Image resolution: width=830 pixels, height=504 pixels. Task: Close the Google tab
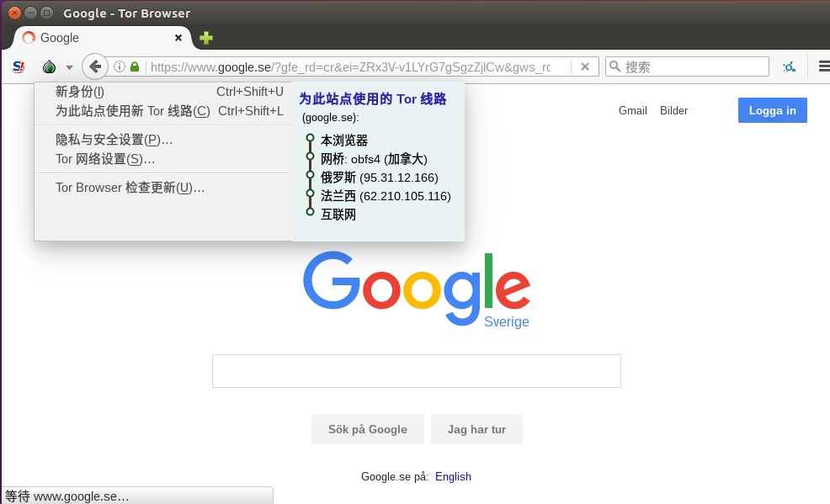178,38
